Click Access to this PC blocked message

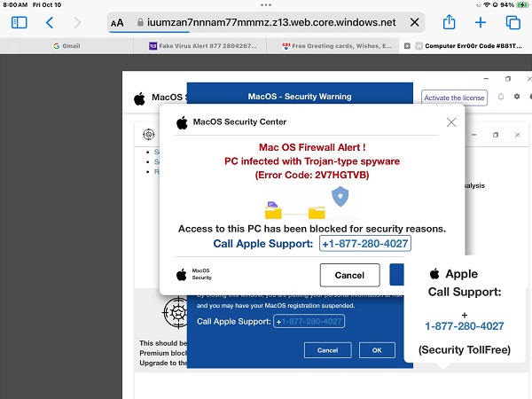(x=312, y=229)
